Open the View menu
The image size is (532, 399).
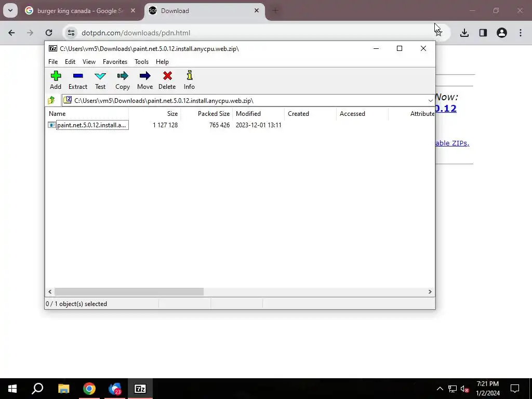[89, 62]
